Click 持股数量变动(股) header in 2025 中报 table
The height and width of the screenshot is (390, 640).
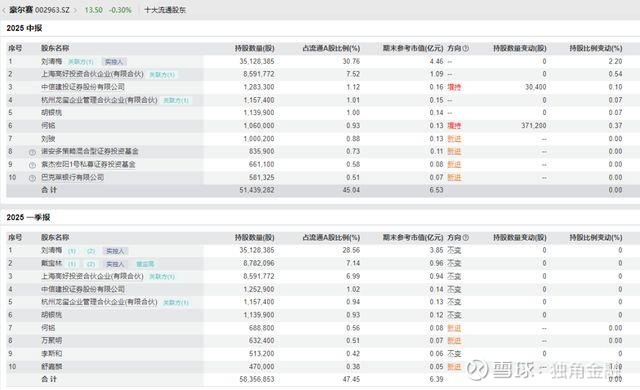(x=520, y=48)
